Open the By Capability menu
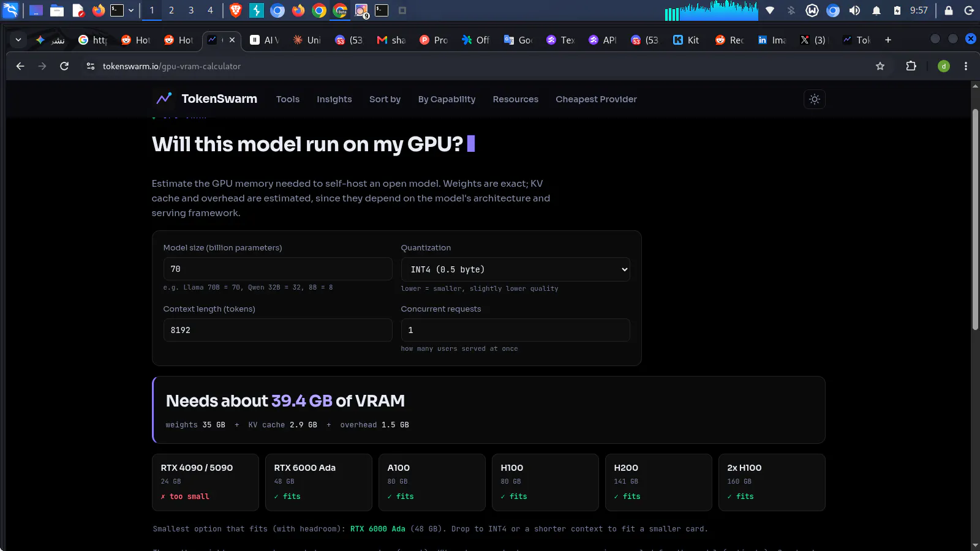The height and width of the screenshot is (551, 980). click(x=447, y=99)
